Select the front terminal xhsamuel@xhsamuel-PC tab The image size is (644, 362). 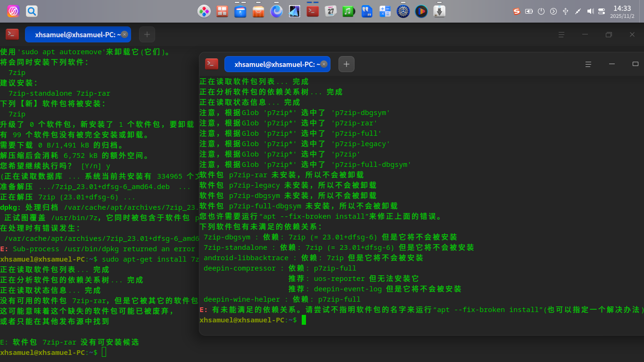(277, 64)
